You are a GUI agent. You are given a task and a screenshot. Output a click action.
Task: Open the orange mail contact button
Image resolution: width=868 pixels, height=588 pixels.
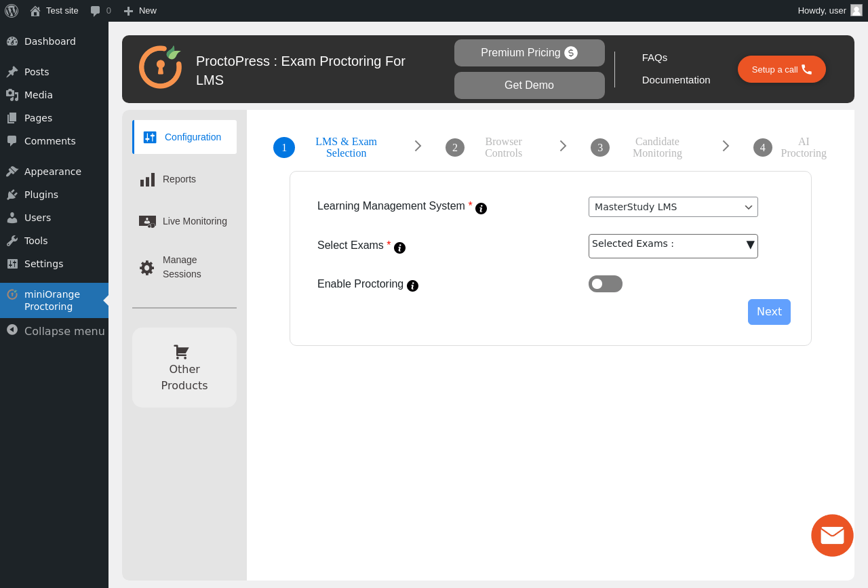(x=832, y=535)
